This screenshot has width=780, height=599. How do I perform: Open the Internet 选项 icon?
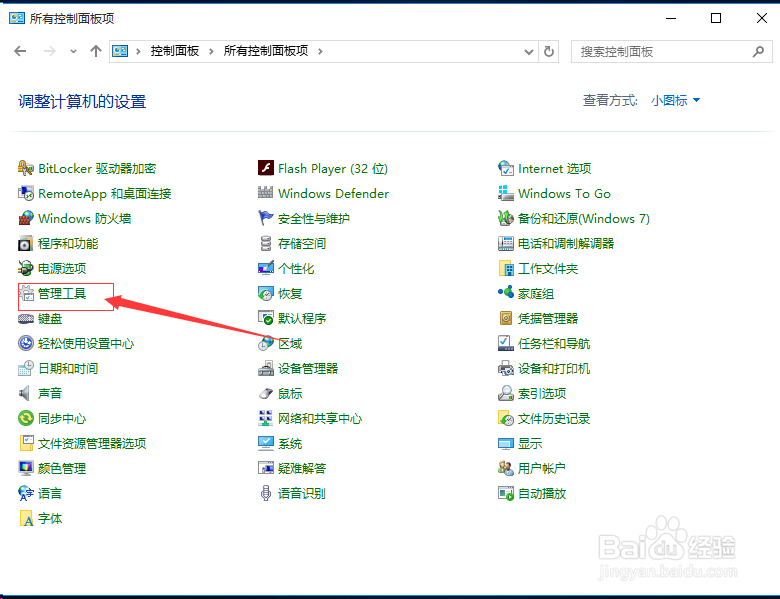click(x=506, y=168)
